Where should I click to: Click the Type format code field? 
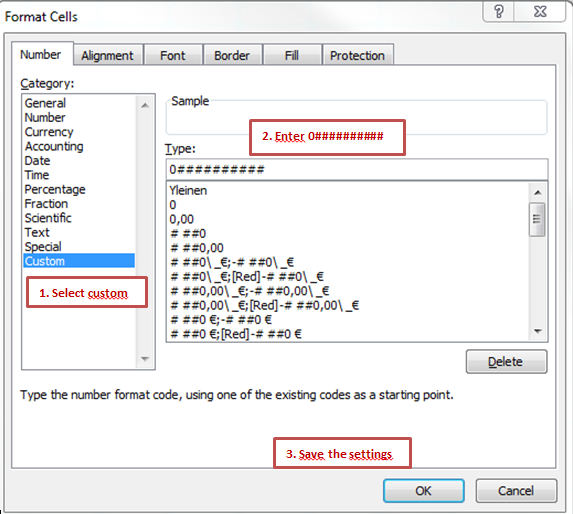(357, 170)
